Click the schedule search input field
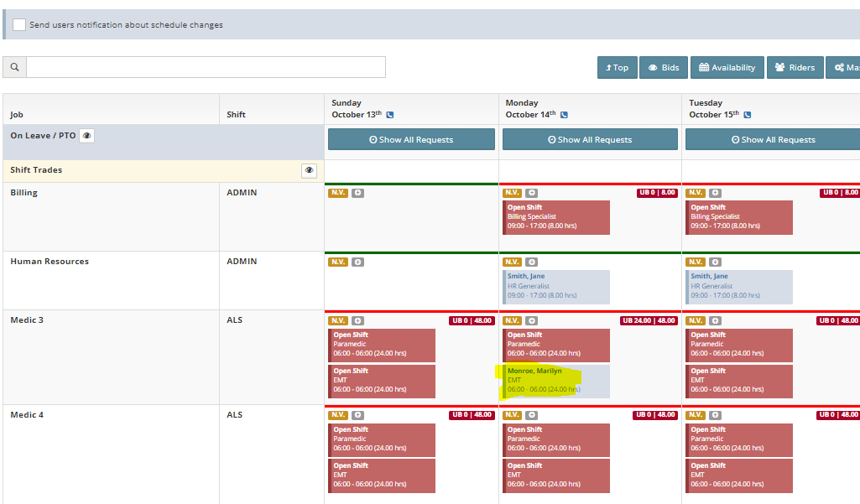The height and width of the screenshot is (504, 860). [x=206, y=67]
